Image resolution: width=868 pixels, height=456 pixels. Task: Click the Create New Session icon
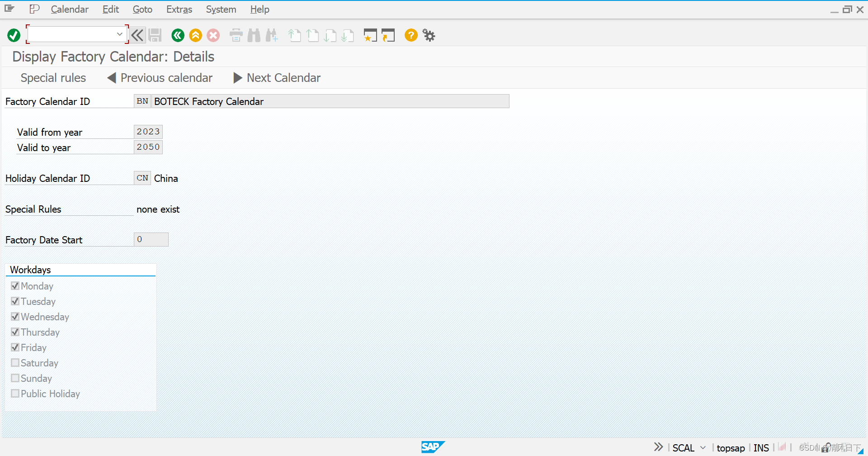[x=370, y=35]
